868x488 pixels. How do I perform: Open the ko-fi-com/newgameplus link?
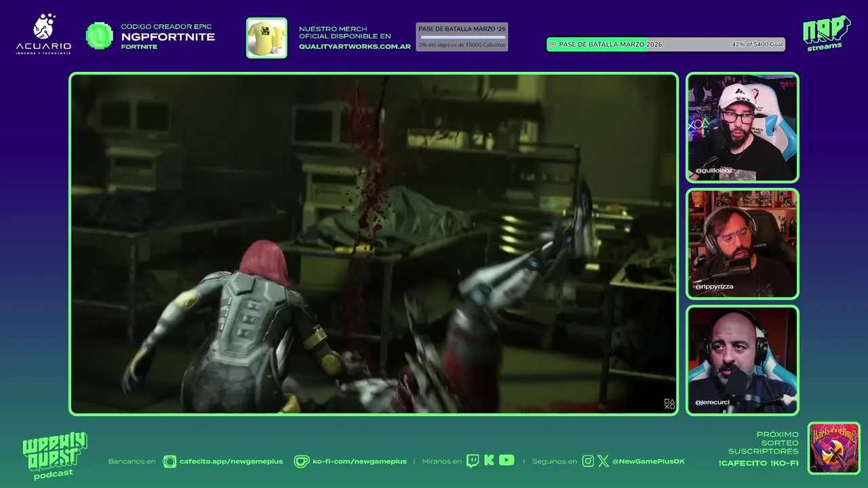click(359, 462)
